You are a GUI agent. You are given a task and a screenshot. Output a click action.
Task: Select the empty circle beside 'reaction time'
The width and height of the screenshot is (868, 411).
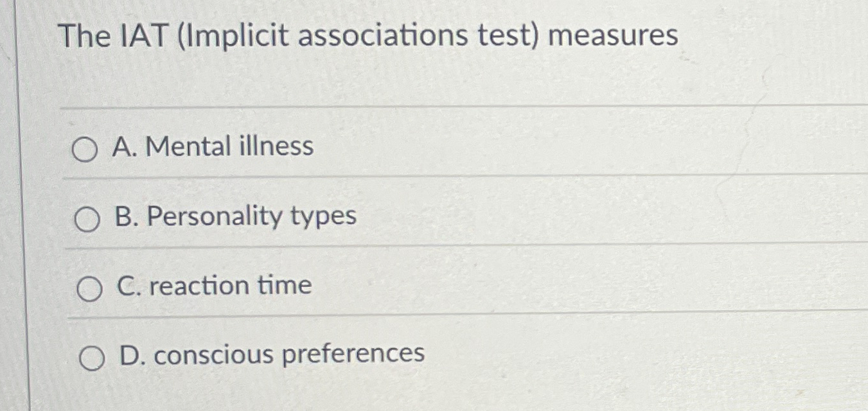[89, 288]
